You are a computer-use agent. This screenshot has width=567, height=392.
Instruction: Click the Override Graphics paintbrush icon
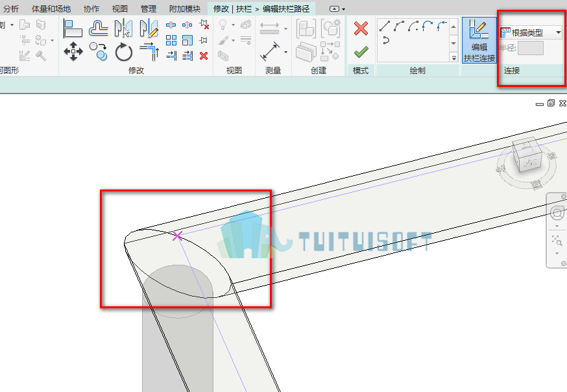pyautogui.click(x=223, y=40)
